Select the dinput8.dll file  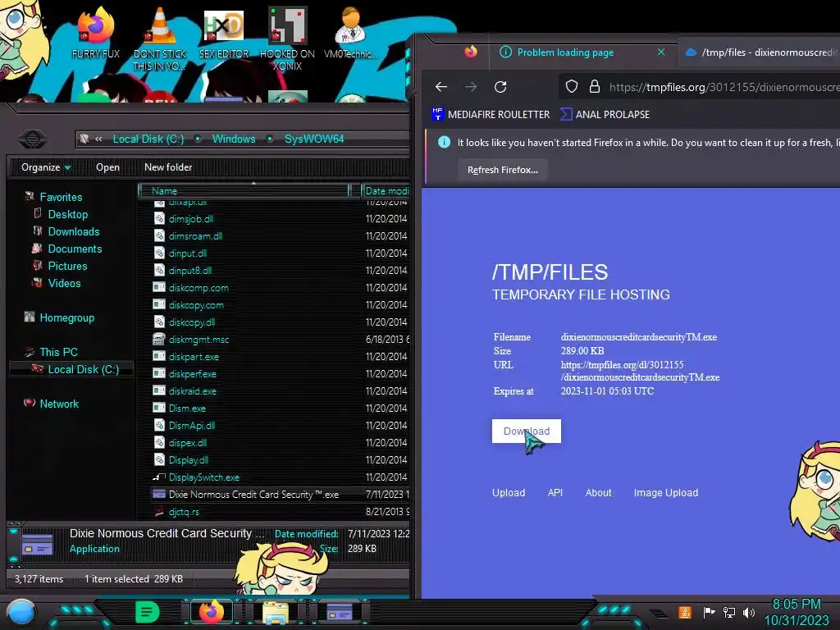click(190, 271)
